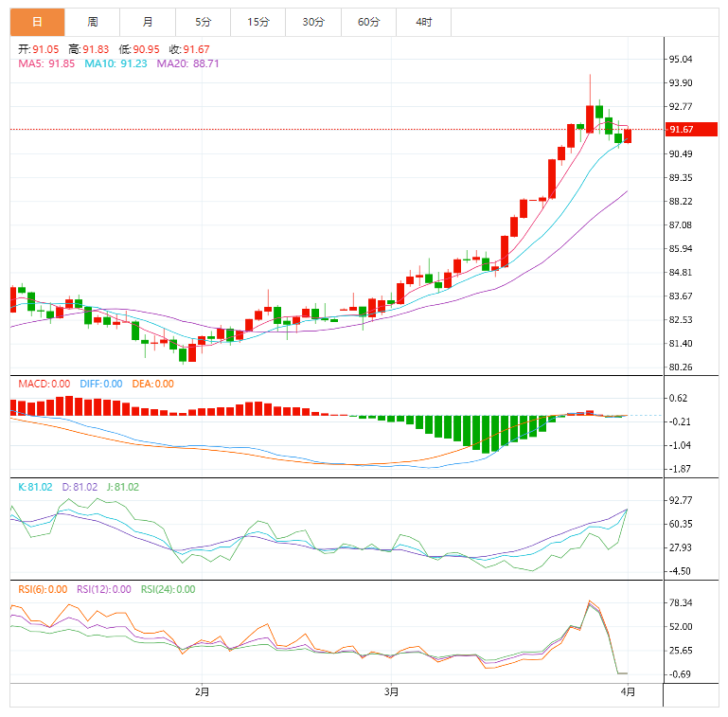The width and height of the screenshot is (728, 717).
Task: Click the 88.22 price axis label
Action: (x=680, y=201)
